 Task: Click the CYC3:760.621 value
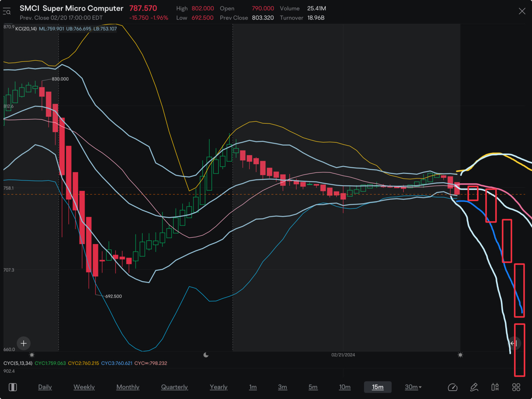pyautogui.click(x=117, y=363)
